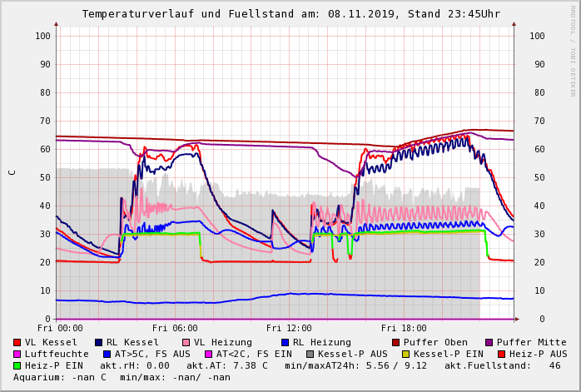Screen dimensions: 581x392
Task: Click the magenta Luftfeuchte legend swatch
Action: (17, 354)
